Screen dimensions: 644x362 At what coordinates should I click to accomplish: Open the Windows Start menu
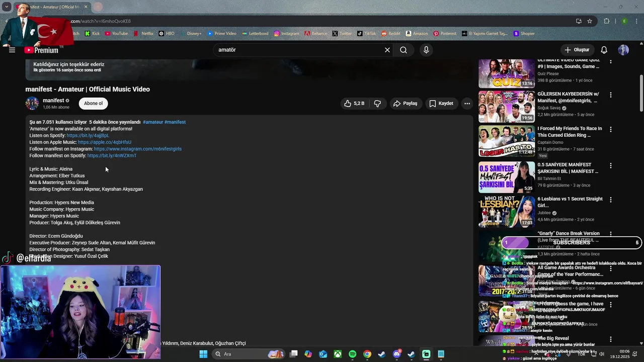(x=203, y=354)
